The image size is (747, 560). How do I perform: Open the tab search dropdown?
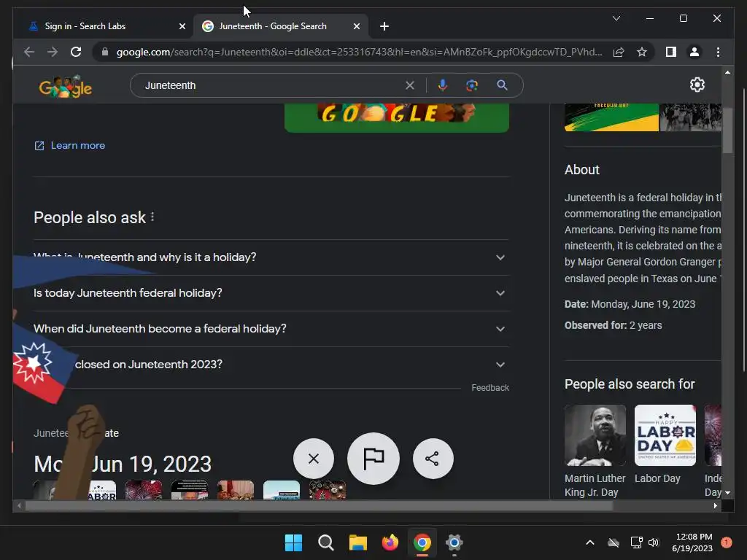click(x=616, y=18)
